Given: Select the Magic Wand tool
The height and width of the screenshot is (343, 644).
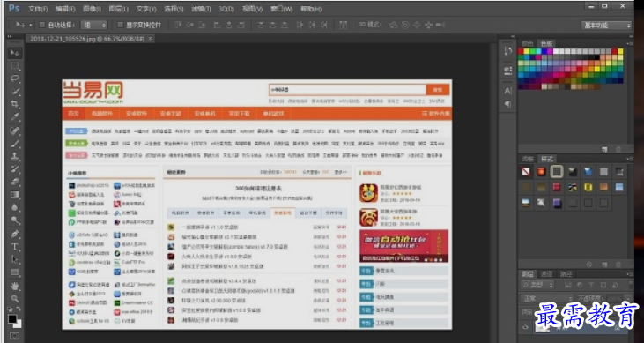Looking at the screenshot, I should (x=15, y=92).
